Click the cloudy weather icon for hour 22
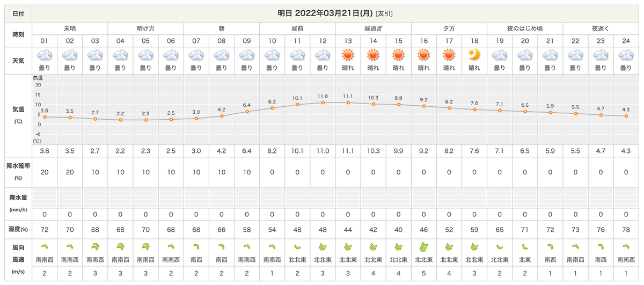 575,55
